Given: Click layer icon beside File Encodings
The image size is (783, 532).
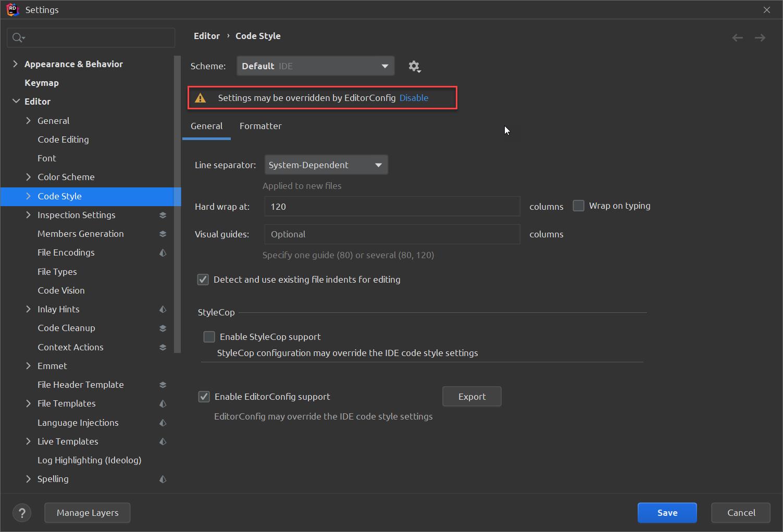Looking at the screenshot, I should [x=163, y=253].
